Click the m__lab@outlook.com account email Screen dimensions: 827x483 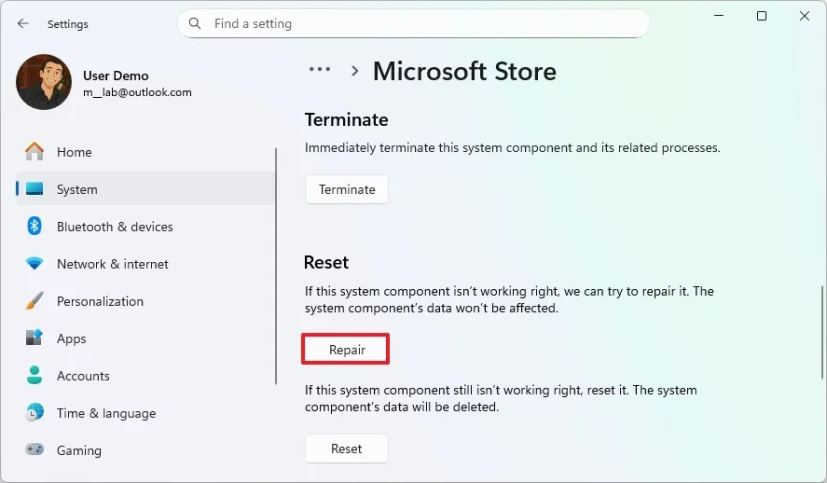point(137,92)
